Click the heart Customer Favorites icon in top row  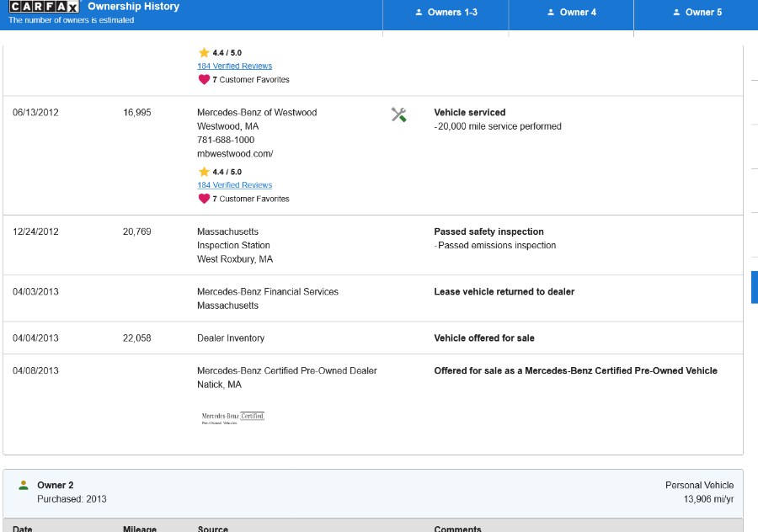tap(204, 79)
